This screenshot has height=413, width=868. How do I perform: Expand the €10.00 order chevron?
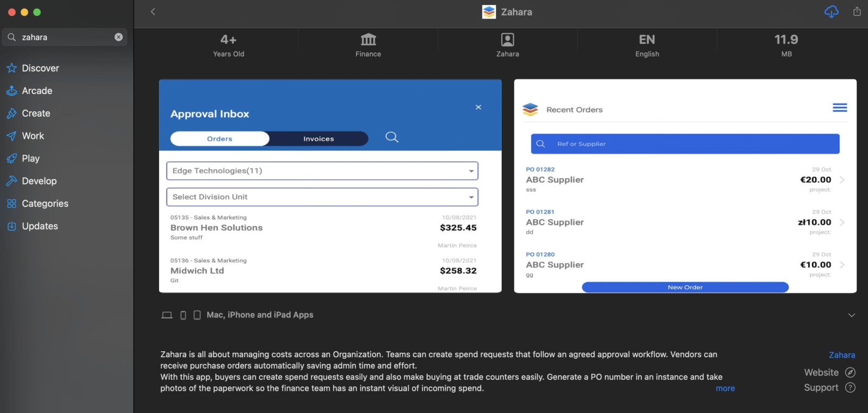[x=842, y=265]
